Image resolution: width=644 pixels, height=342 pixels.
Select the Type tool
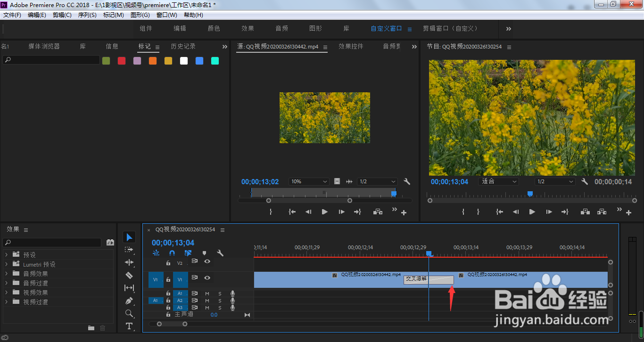(129, 326)
